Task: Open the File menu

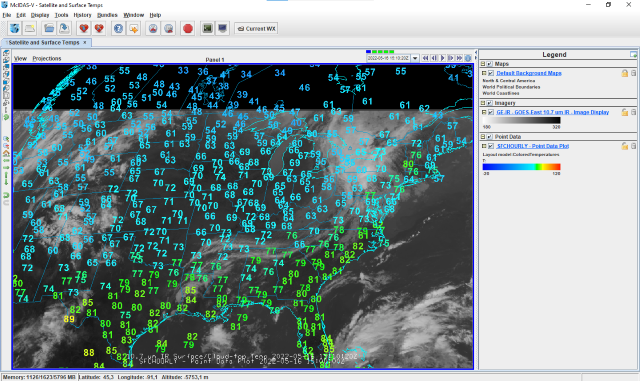Action: coord(7,15)
